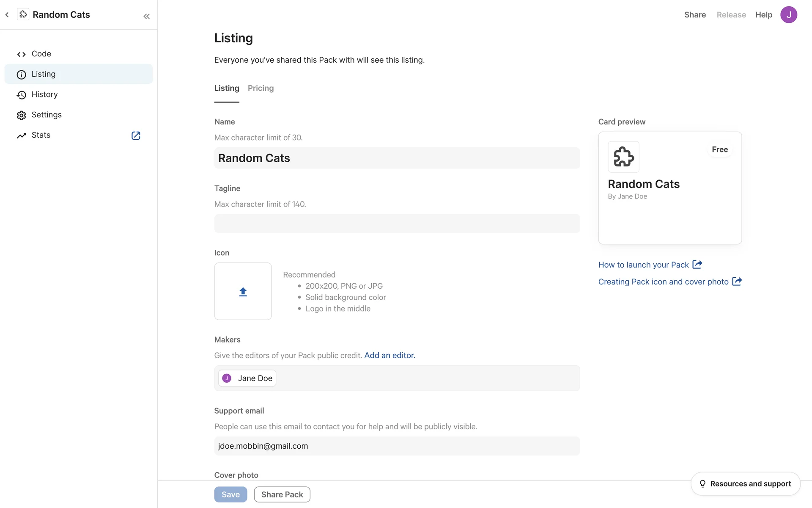Click the icon upload arrow box
This screenshot has width=812, height=508.
coord(243,291)
